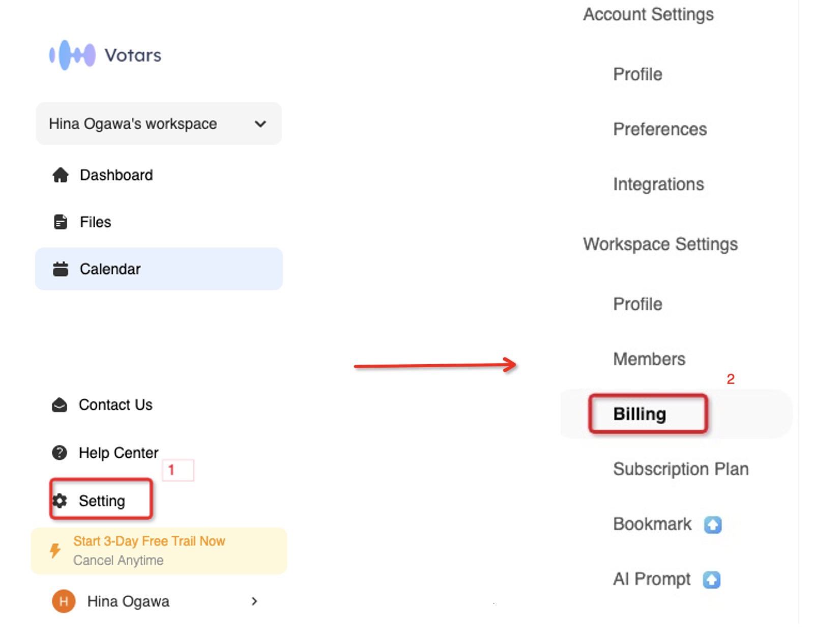Open Bookmark in workspace settings
The width and height of the screenshot is (815, 644).
point(652,524)
